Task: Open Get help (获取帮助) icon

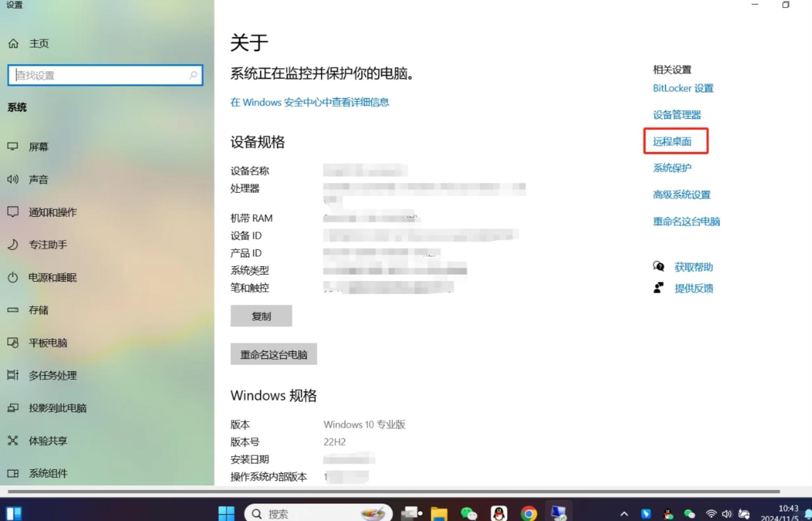Action: [659, 267]
